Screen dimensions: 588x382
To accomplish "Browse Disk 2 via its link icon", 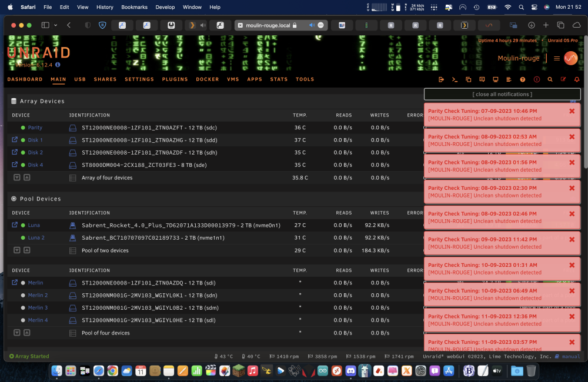I will point(15,152).
